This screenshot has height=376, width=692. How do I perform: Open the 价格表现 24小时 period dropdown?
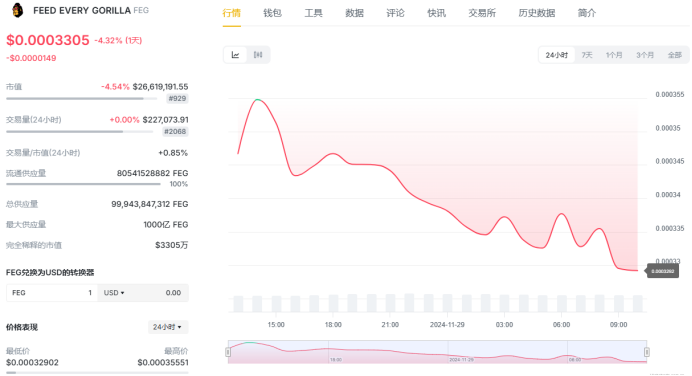168,327
